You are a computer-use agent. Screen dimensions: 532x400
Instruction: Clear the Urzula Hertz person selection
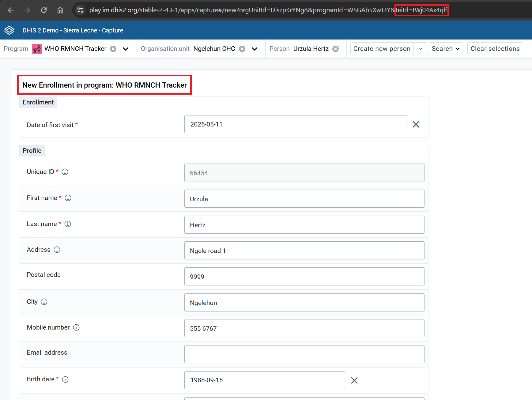point(336,49)
